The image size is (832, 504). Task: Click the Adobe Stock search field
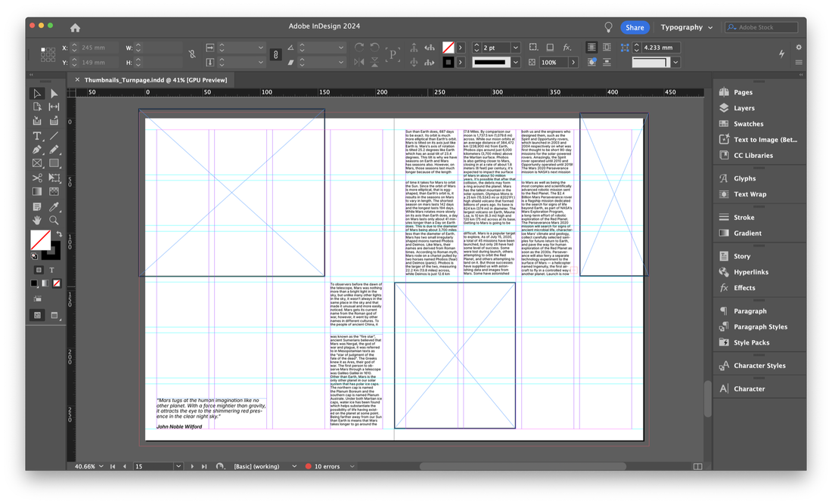762,27
